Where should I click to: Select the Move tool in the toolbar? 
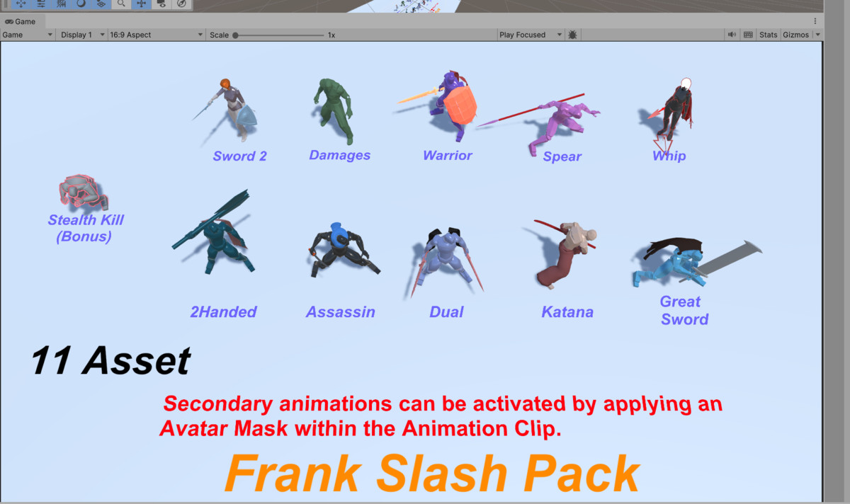(21, 4)
